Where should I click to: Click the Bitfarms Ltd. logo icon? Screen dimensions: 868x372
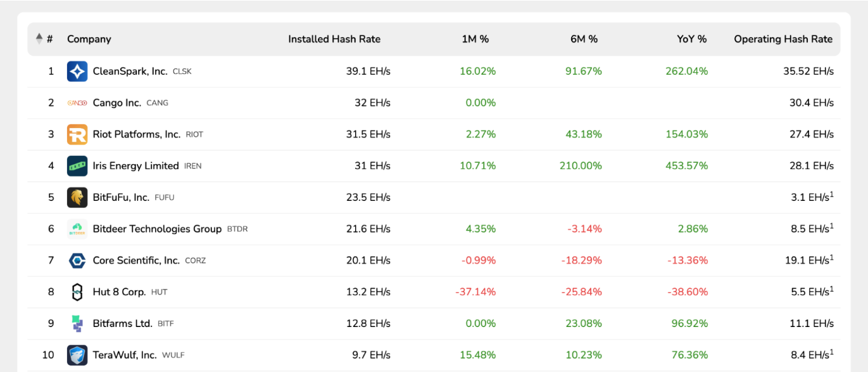pyautogui.click(x=77, y=324)
